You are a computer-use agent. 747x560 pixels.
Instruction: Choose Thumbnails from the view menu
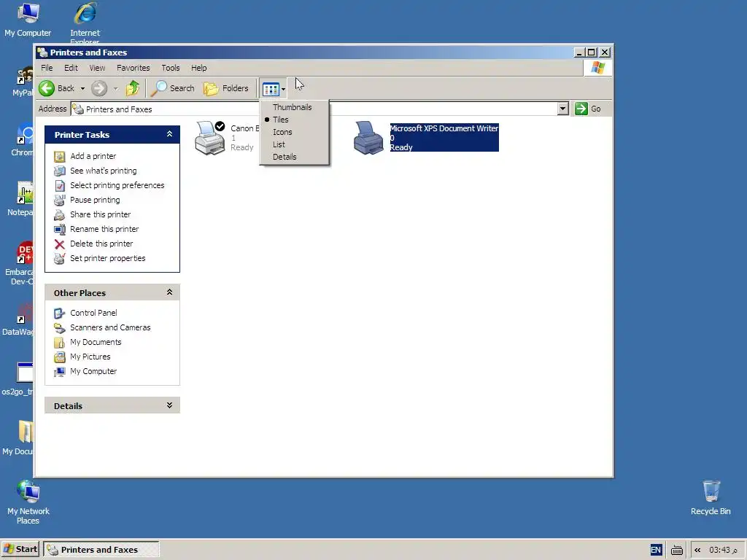pos(292,107)
